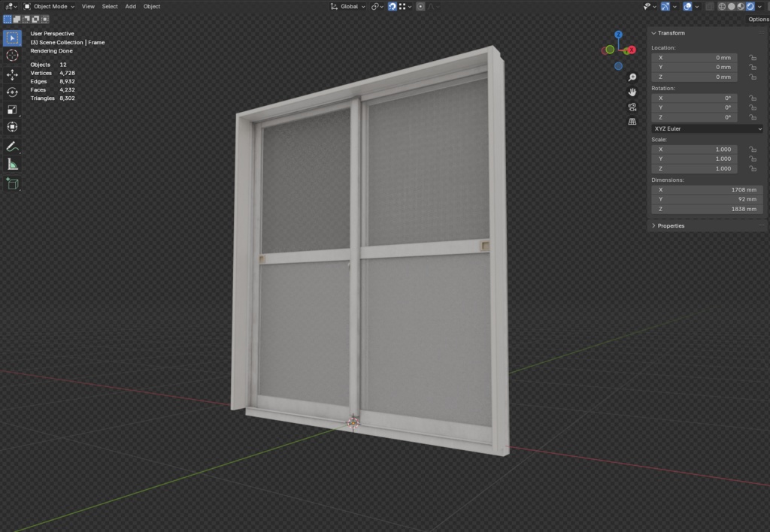Toggle lock on Location Z
770x532 pixels.
pyautogui.click(x=752, y=77)
